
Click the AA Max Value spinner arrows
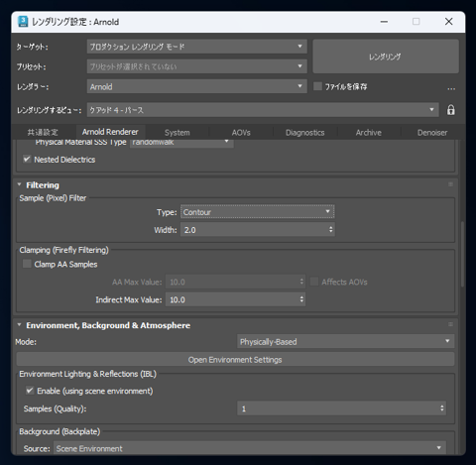click(x=301, y=282)
